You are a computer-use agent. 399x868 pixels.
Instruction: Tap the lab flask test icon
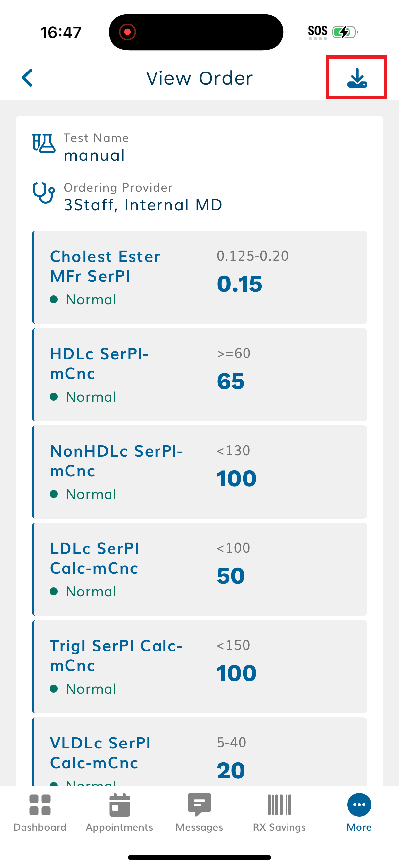(x=43, y=143)
